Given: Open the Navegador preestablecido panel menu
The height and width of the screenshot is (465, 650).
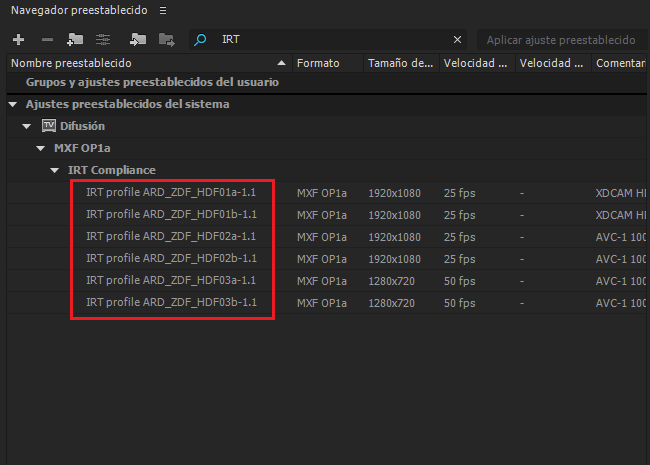Looking at the screenshot, I should pyautogui.click(x=163, y=10).
